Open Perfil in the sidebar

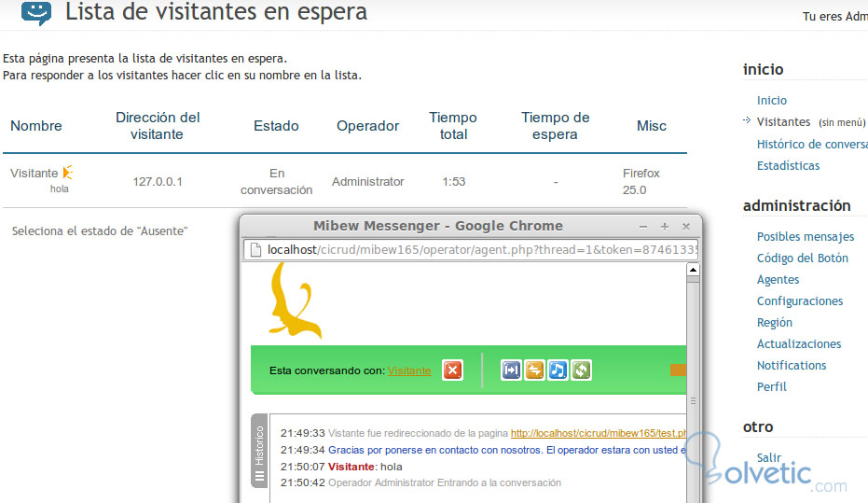(x=772, y=386)
